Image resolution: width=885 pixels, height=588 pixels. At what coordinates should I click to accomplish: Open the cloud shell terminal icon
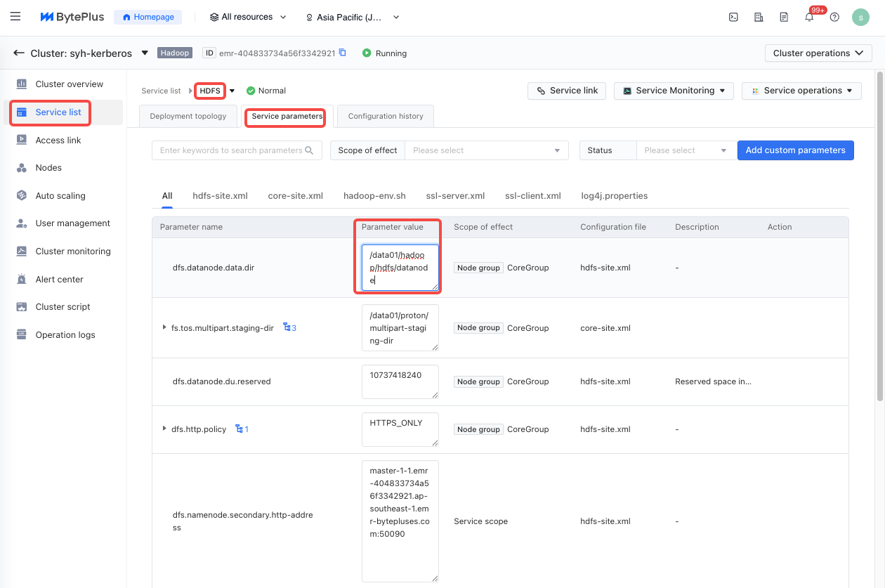[x=733, y=18]
